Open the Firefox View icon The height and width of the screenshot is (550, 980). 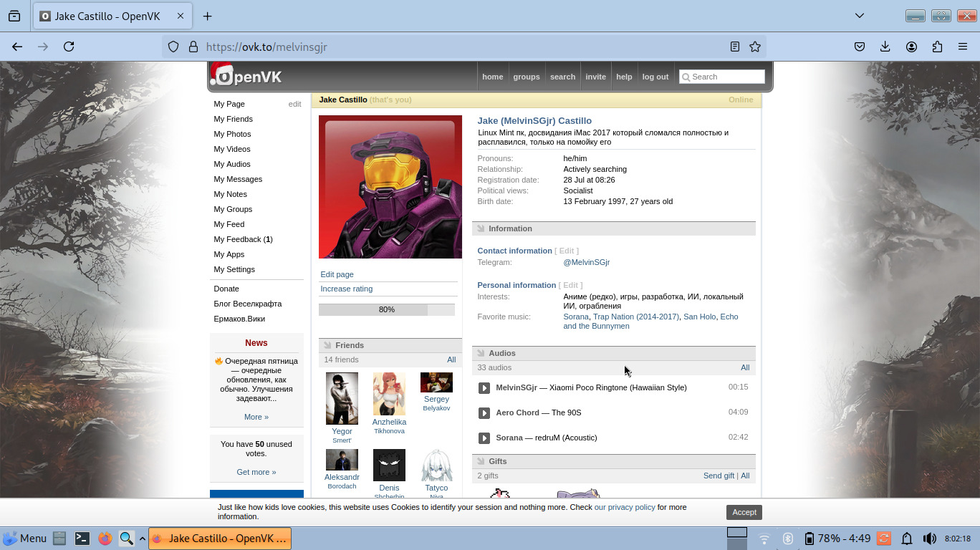click(14, 16)
